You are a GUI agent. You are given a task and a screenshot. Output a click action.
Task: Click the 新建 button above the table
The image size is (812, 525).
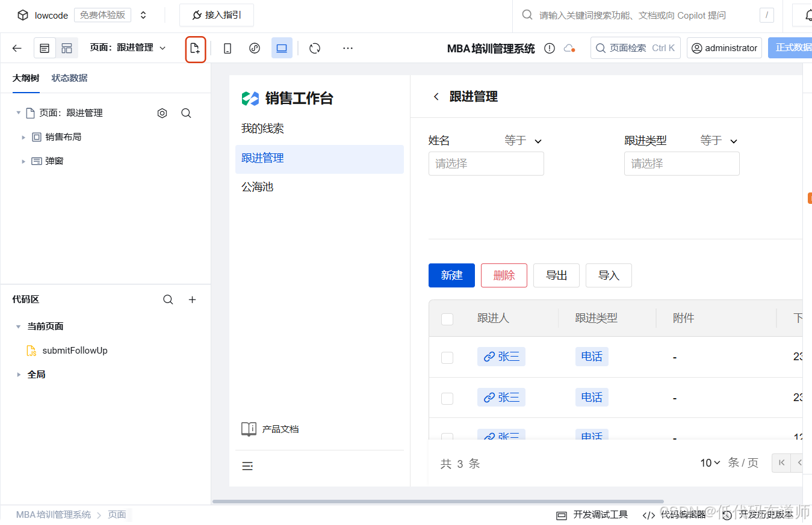[x=451, y=275]
